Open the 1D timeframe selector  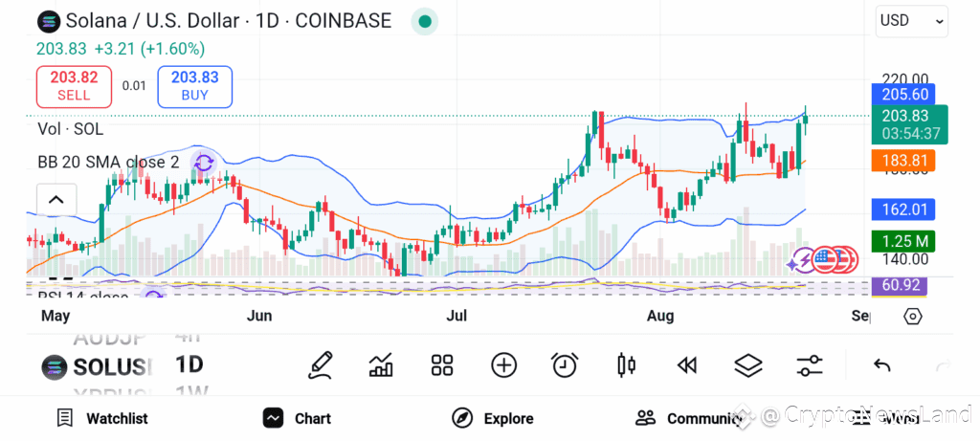pyautogui.click(x=189, y=364)
